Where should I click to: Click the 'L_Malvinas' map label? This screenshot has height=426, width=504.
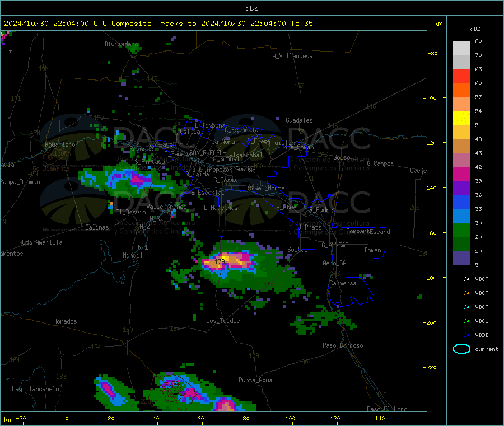221,208
